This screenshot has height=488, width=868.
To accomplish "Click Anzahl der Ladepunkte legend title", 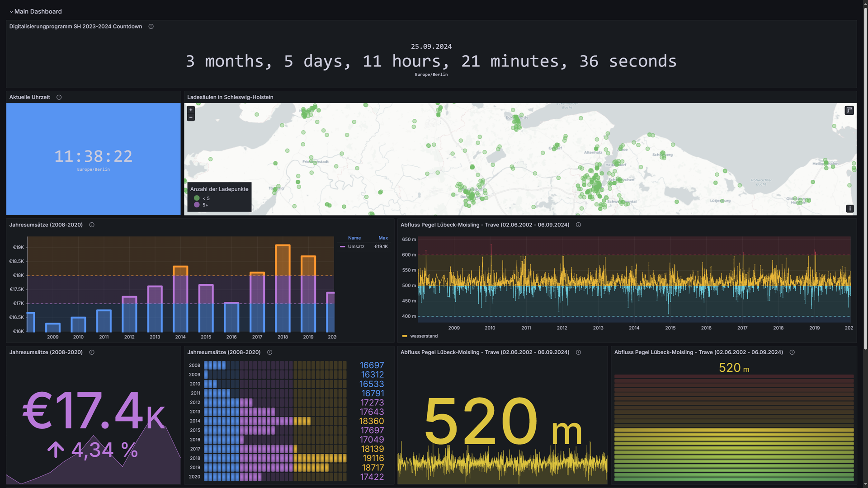I will [x=219, y=189].
